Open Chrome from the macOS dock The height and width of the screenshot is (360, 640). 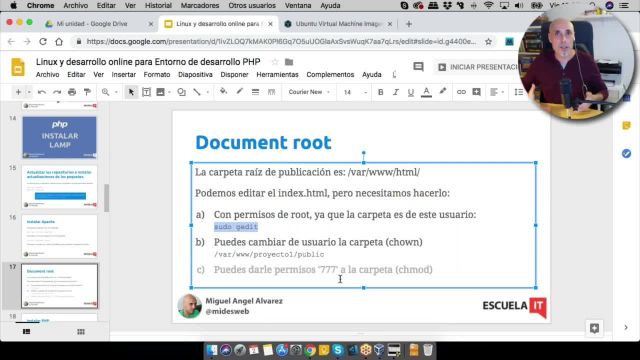pos(310,350)
